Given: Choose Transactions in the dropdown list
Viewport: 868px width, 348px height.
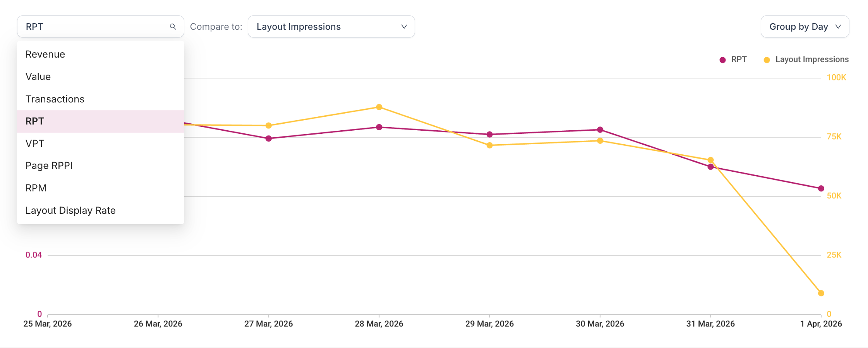Looking at the screenshot, I should coord(55,99).
